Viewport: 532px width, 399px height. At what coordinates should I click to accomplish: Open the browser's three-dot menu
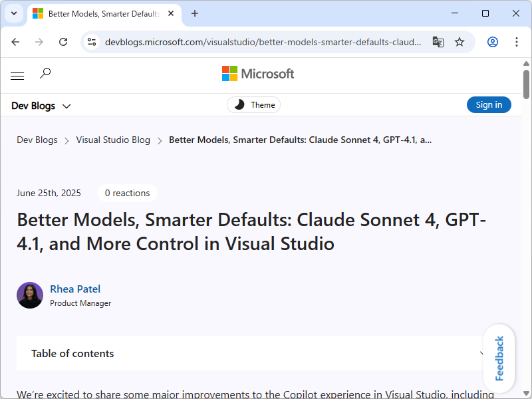(517, 41)
